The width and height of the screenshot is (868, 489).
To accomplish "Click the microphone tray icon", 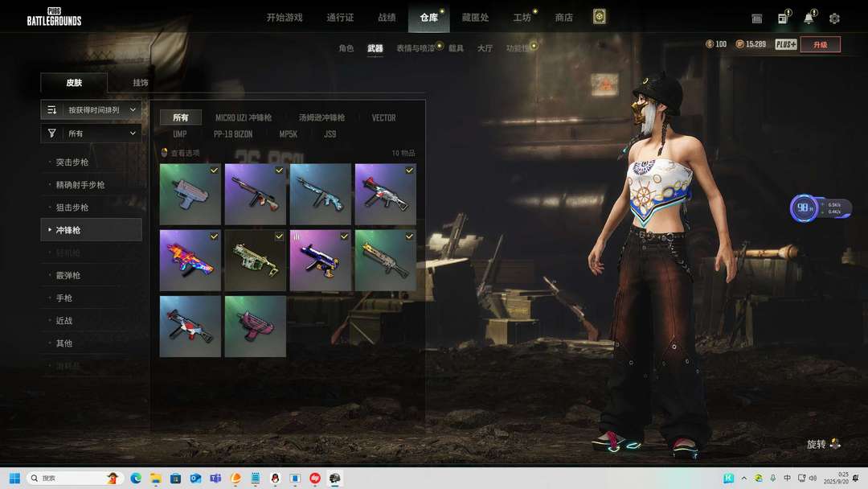I will pos(773,478).
